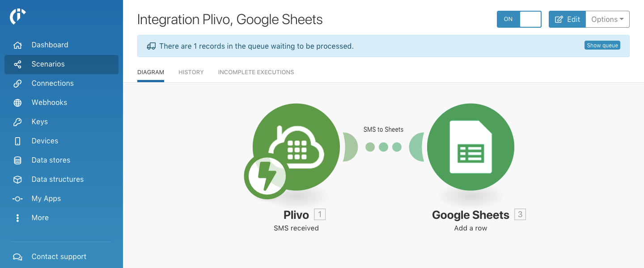644x268 pixels.
Task: Select the Plivo SMS received module
Action: 296,147
